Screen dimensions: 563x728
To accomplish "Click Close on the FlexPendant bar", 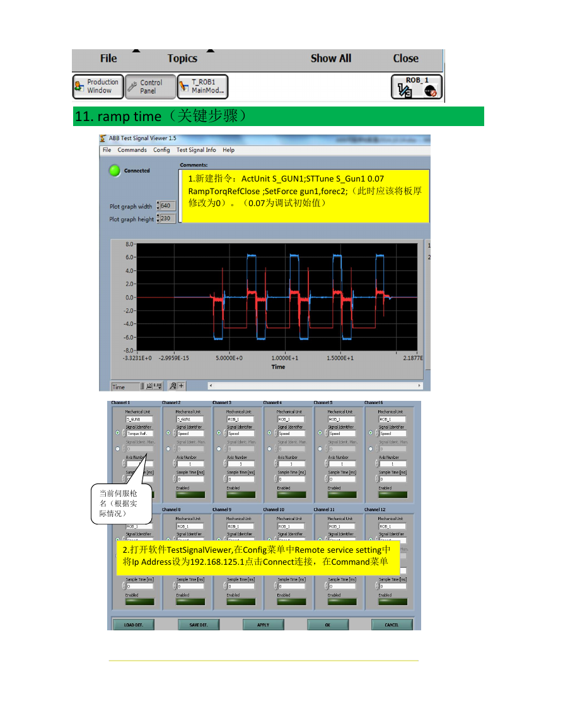I will point(405,59).
